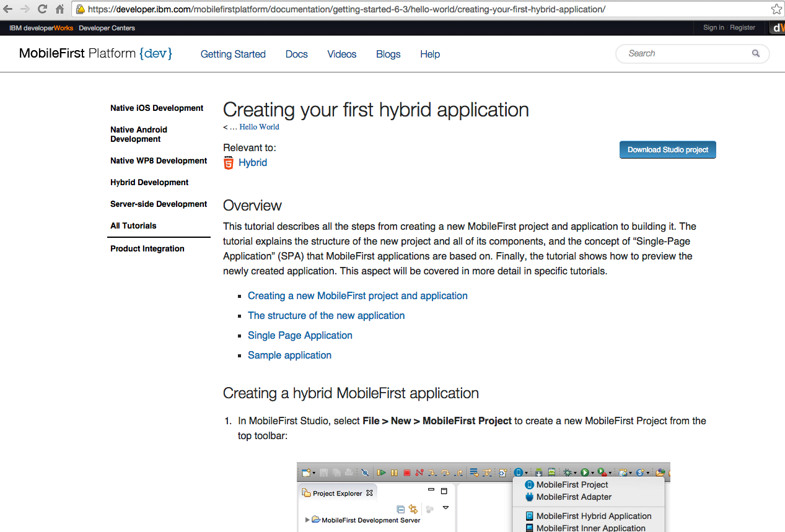Open the Getting Started menu
The image size is (785, 532).
click(x=233, y=54)
